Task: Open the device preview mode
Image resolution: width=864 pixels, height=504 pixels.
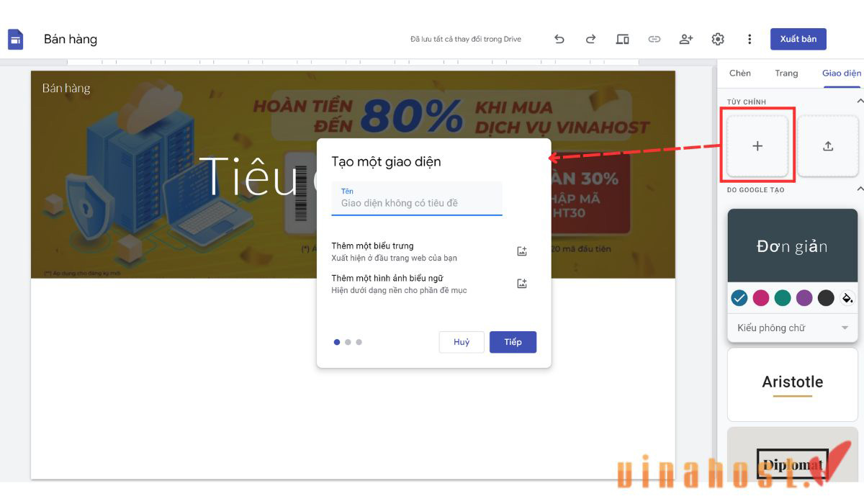Action: (x=623, y=39)
